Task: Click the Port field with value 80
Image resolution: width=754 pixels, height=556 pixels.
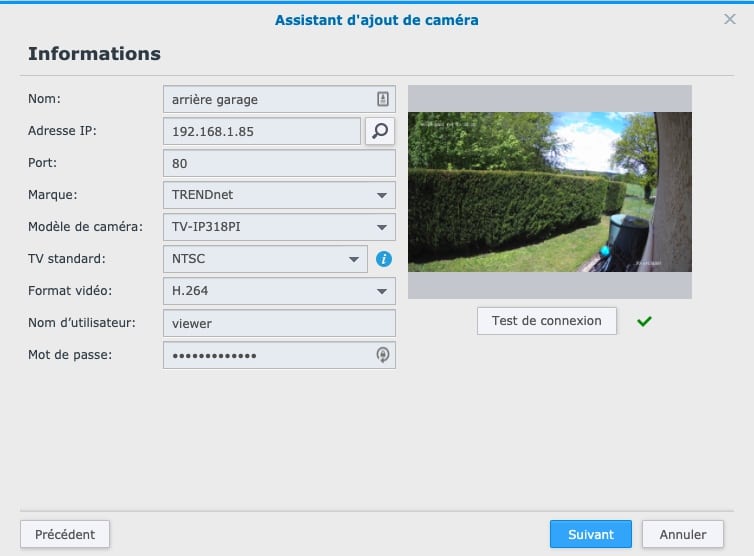Action: (279, 163)
